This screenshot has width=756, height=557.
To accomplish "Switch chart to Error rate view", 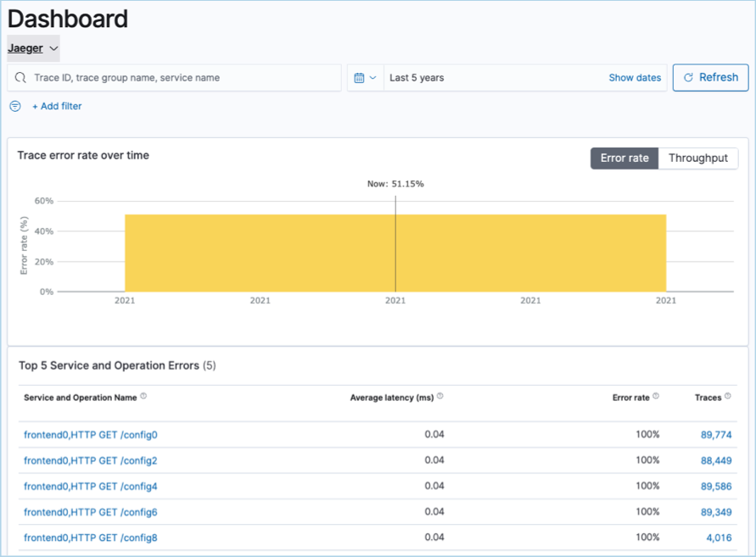I will 624,159.
